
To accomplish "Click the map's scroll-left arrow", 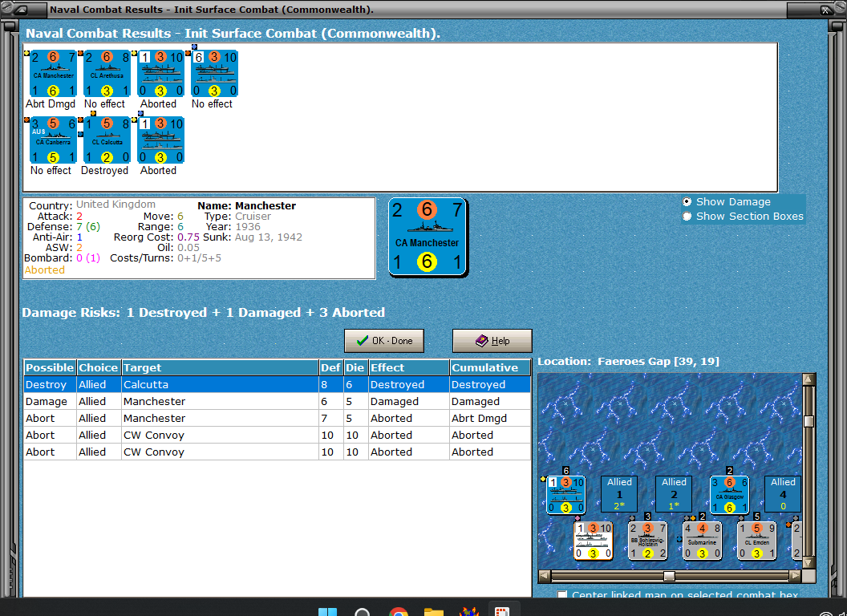I will tap(545, 576).
